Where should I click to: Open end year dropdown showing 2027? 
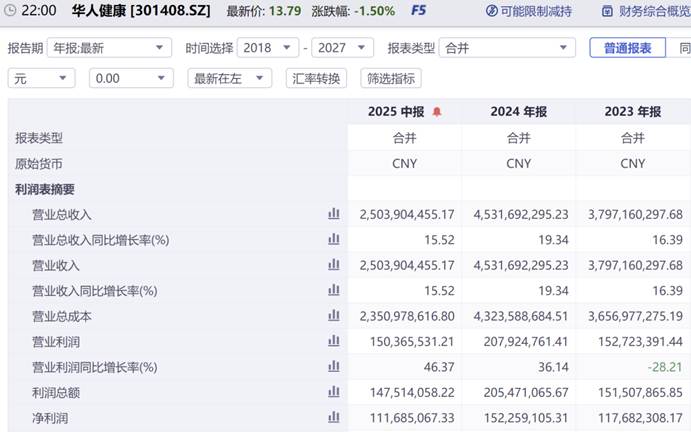(x=343, y=48)
